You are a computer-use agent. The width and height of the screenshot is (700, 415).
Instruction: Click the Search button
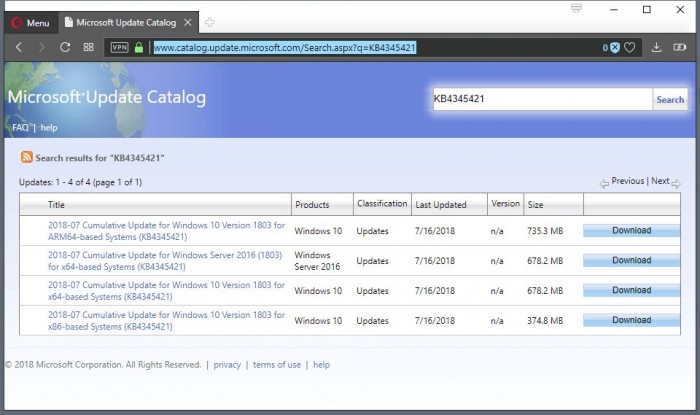click(x=670, y=100)
